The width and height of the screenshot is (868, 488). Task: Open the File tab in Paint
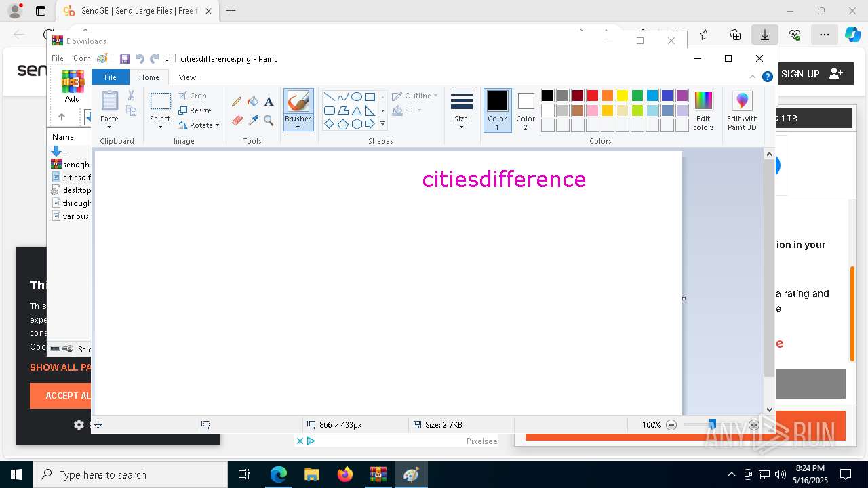pyautogui.click(x=110, y=77)
